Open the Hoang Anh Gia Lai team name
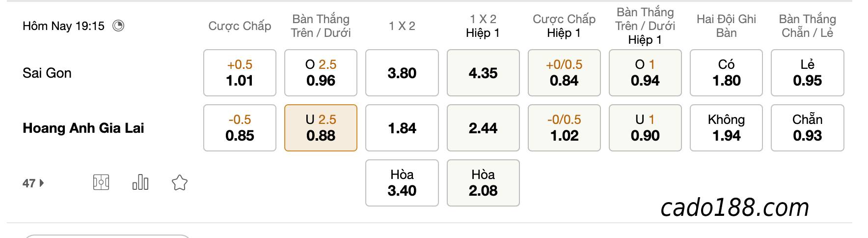This screenshot has width=868, height=238. (x=83, y=128)
